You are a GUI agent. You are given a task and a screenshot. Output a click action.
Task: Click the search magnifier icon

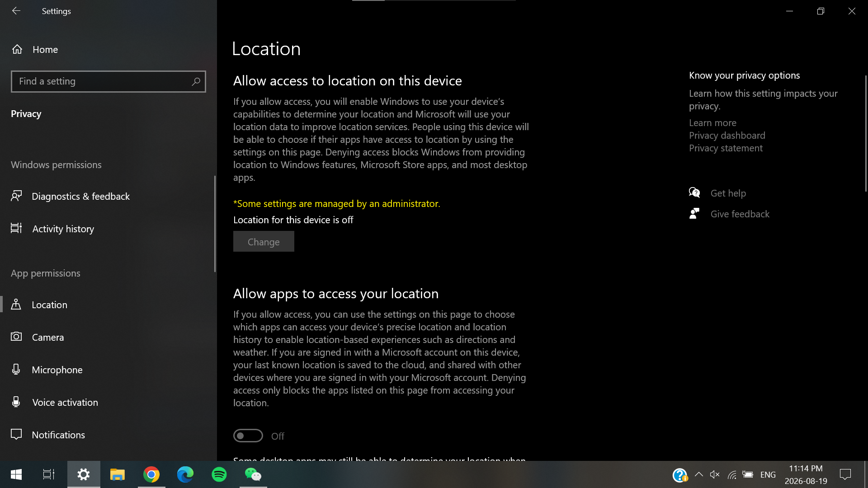pos(196,81)
